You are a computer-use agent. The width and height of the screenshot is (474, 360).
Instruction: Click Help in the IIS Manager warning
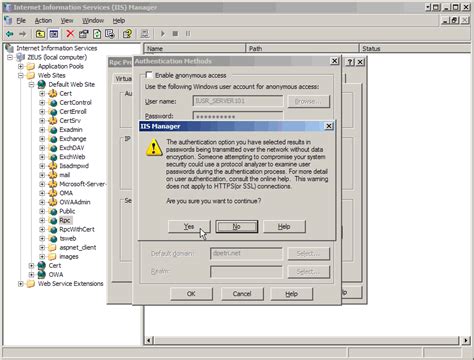click(x=284, y=227)
